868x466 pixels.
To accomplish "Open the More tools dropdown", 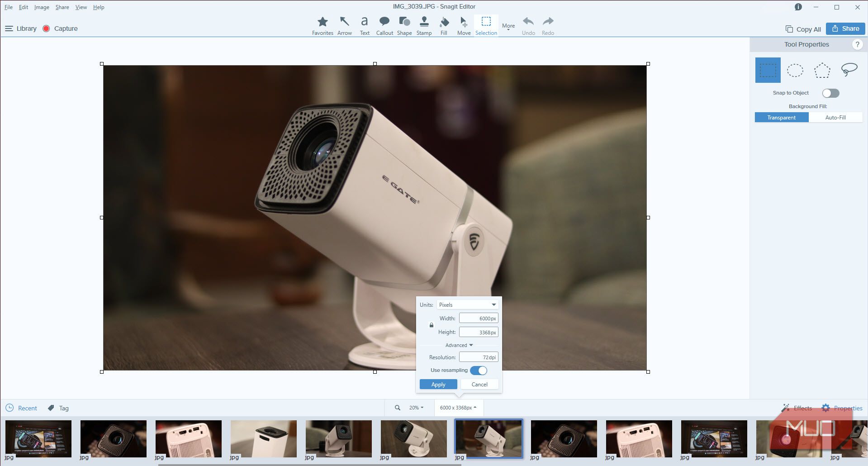I will [508, 26].
